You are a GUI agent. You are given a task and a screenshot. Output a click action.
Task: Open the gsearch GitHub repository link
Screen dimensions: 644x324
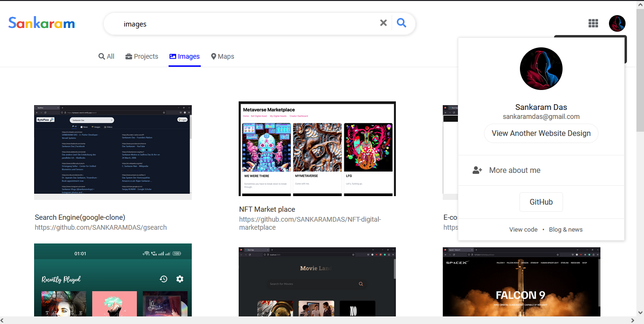pos(100,227)
